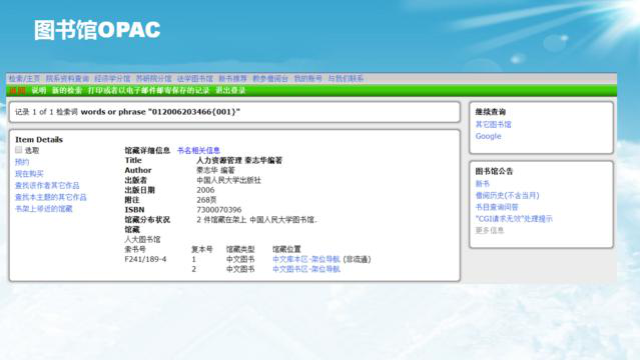Open 借阅历史(不含当月) announcement link
This screenshot has width=640, height=360.
pyautogui.click(x=507, y=196)
